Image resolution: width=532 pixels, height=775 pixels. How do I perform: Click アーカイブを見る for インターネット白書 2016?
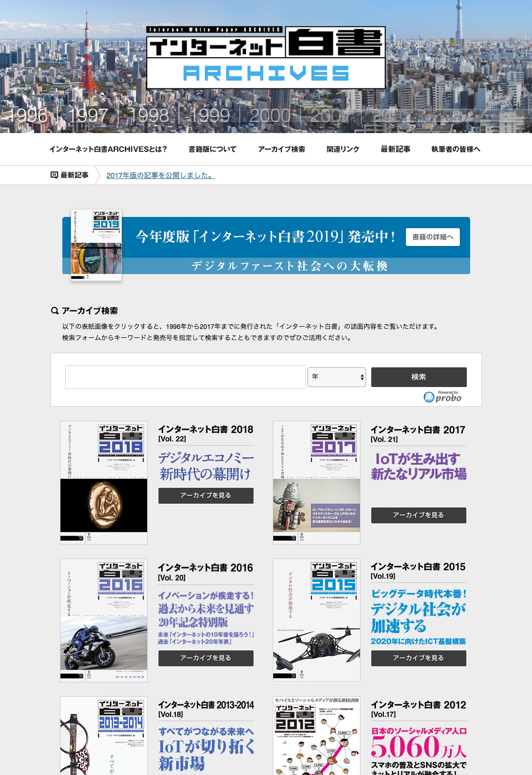(x=206, y=658)
